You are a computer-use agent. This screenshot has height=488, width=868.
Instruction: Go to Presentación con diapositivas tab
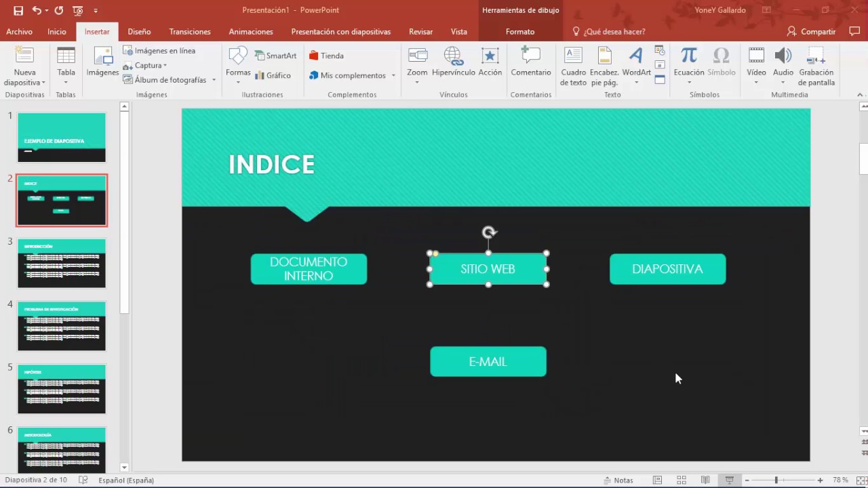click(x=341, y=31)
